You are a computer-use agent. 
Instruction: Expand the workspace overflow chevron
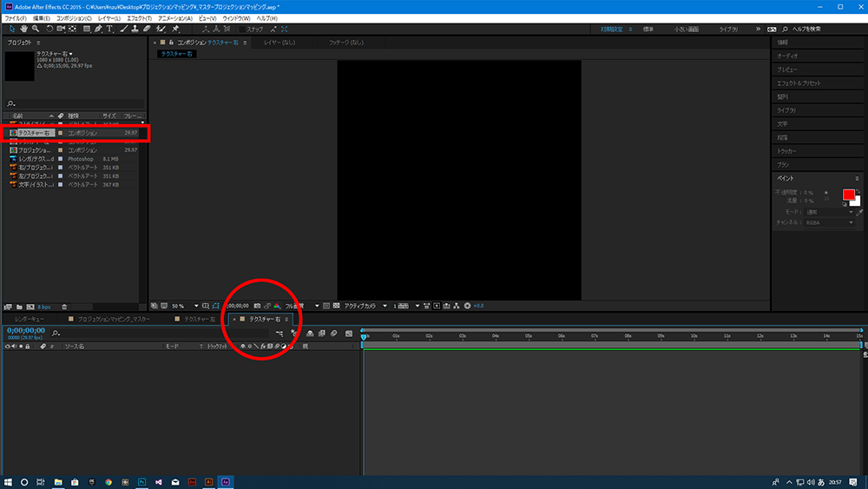click(758, 29)
